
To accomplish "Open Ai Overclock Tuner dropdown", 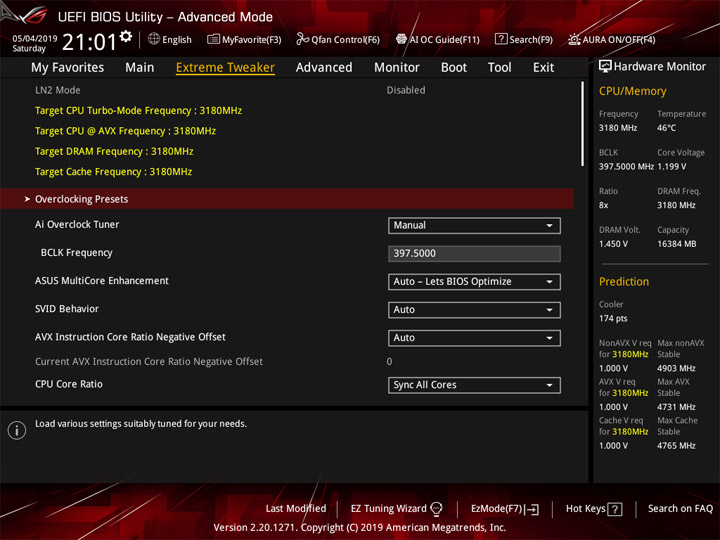I will pyautogui.click(x=474, y=225).
